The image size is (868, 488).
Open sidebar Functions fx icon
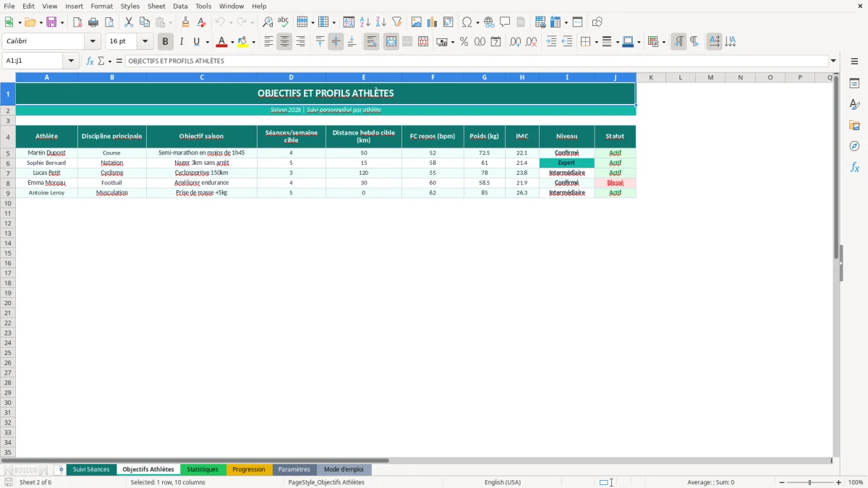(854, 168)
